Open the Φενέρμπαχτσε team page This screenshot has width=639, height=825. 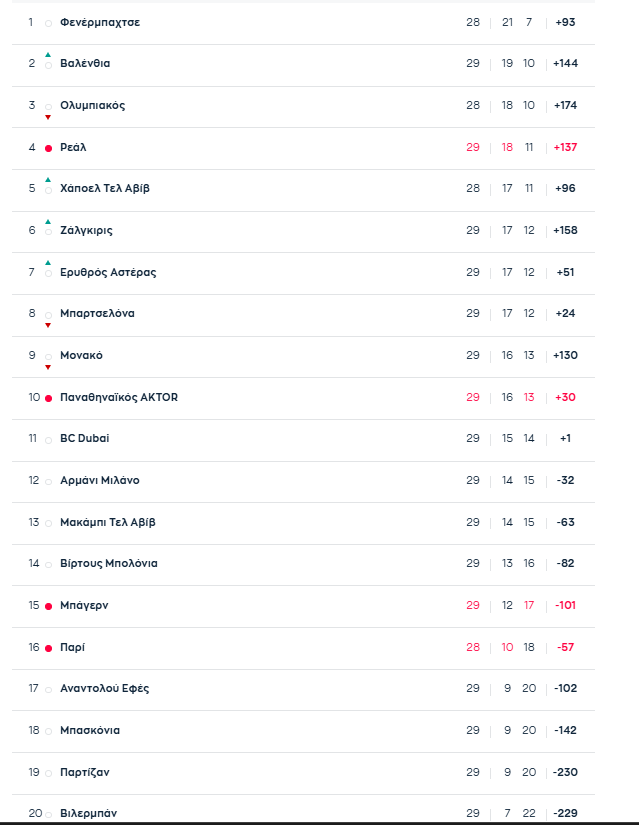pos(100,22)
